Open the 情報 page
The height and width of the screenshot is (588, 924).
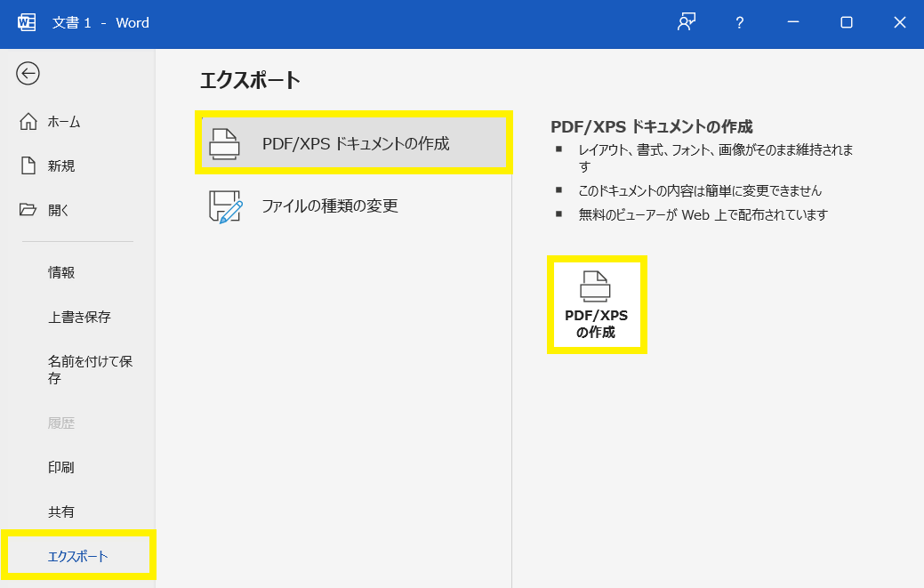point(61,272)
